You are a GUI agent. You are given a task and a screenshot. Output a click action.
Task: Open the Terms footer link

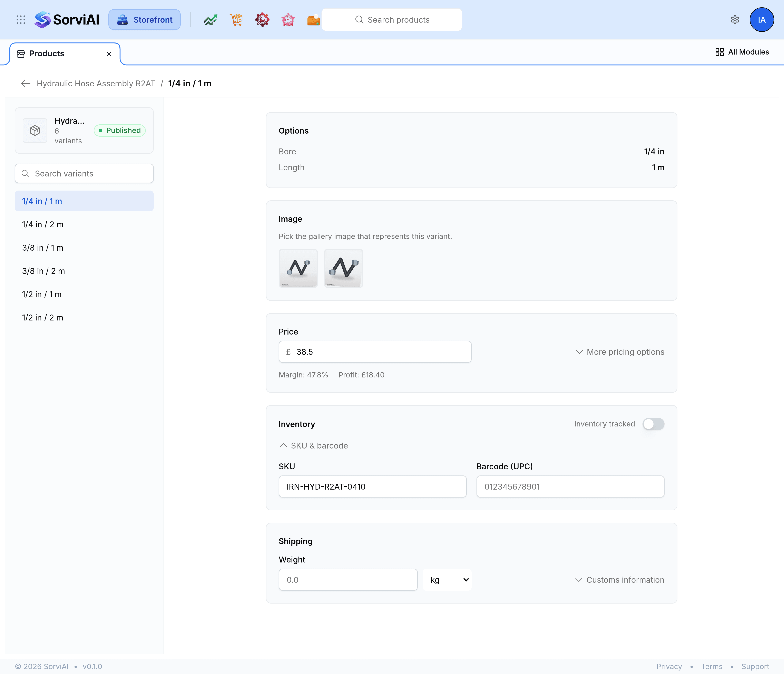tap(711, 666)
